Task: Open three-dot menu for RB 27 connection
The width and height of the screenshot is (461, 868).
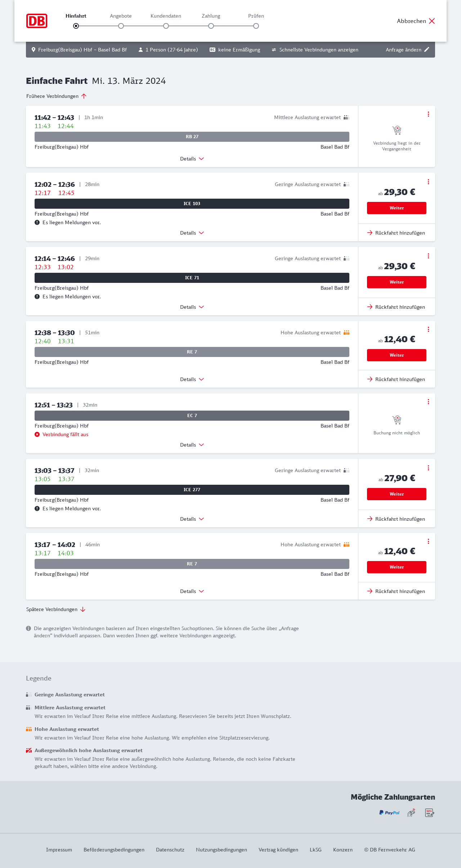Action: [428, 114]
